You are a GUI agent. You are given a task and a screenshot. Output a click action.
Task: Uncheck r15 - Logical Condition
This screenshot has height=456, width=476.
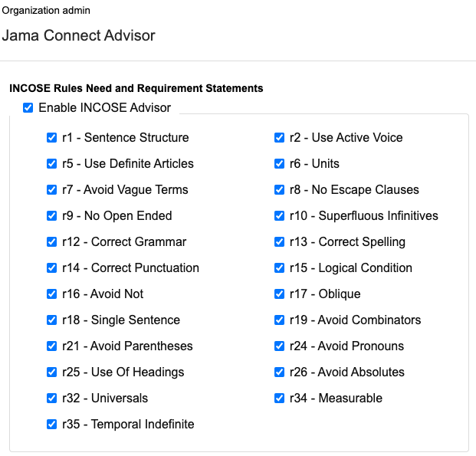point(280,268)
